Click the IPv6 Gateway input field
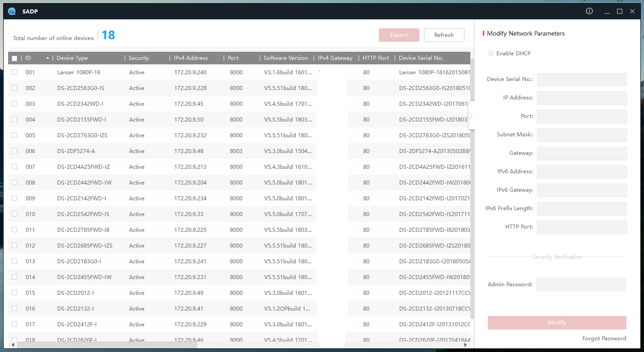644x352 pixels. coord(582,190)
